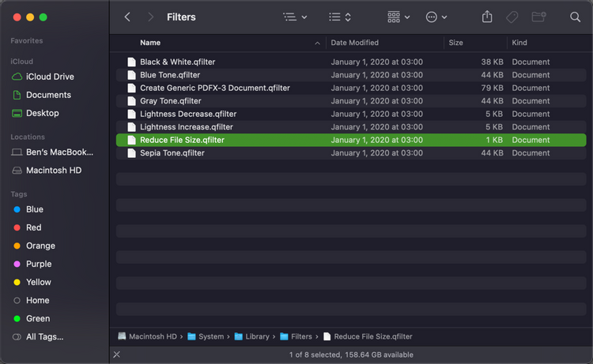Open Documents in the sidebar
Screen dimensions: 593x364
coord(48,95)
